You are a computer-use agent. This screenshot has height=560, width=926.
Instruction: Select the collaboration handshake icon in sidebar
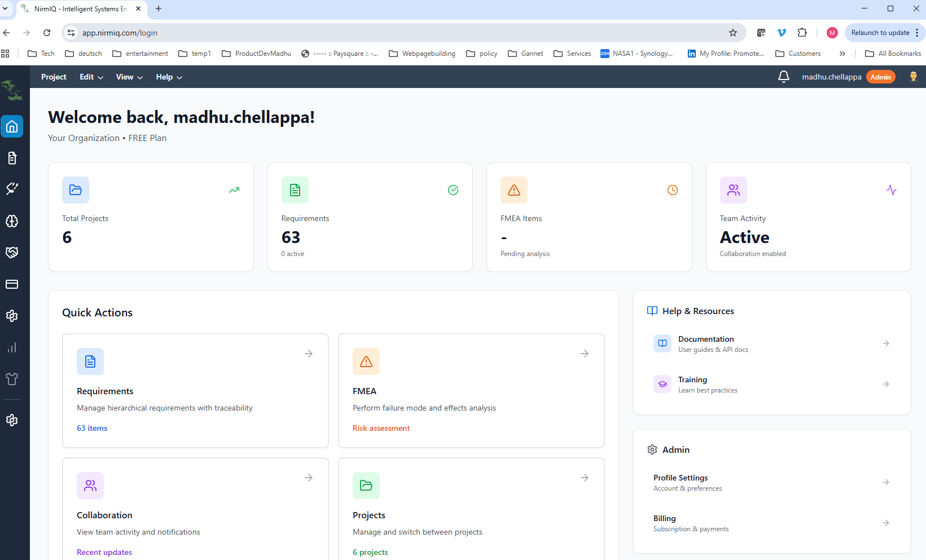pyautogui.click(x=12, y=252)
